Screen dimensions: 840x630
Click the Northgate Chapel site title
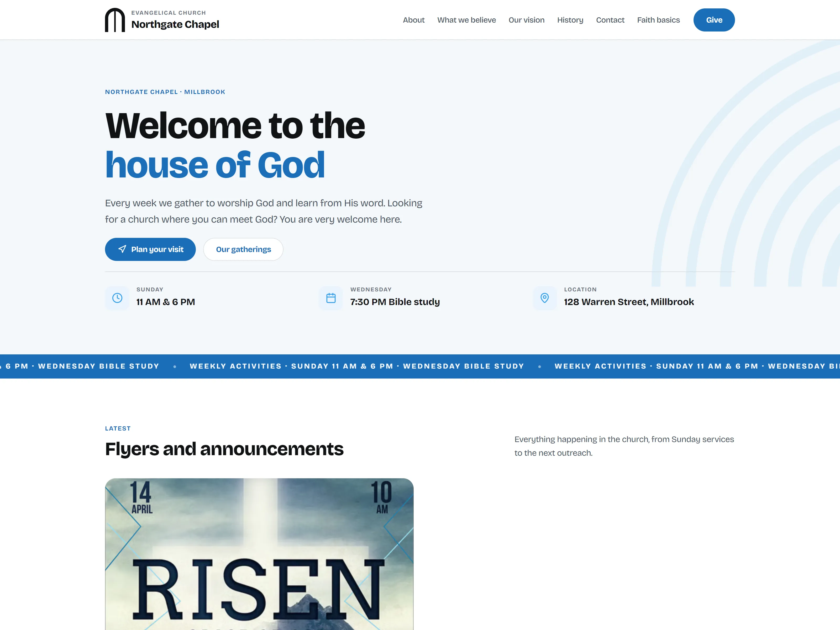pos(175,24)
